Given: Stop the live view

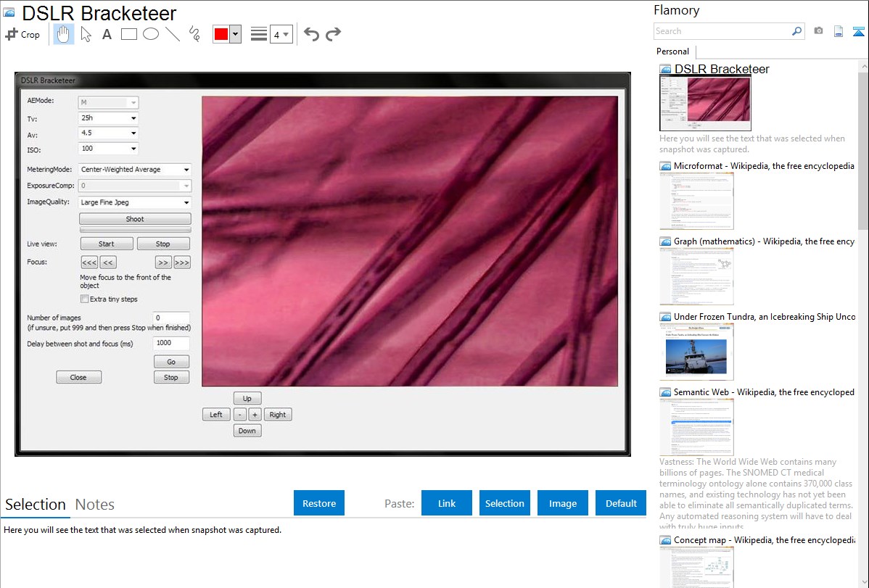Looking at the screenshot, I should tap(163, 244).
